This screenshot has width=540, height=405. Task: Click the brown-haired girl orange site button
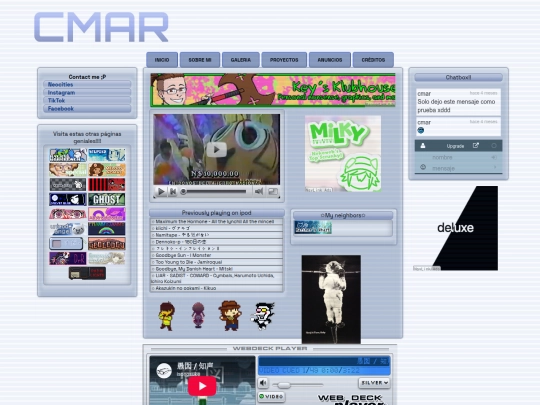pyautogui.click(x=107, y=170)
